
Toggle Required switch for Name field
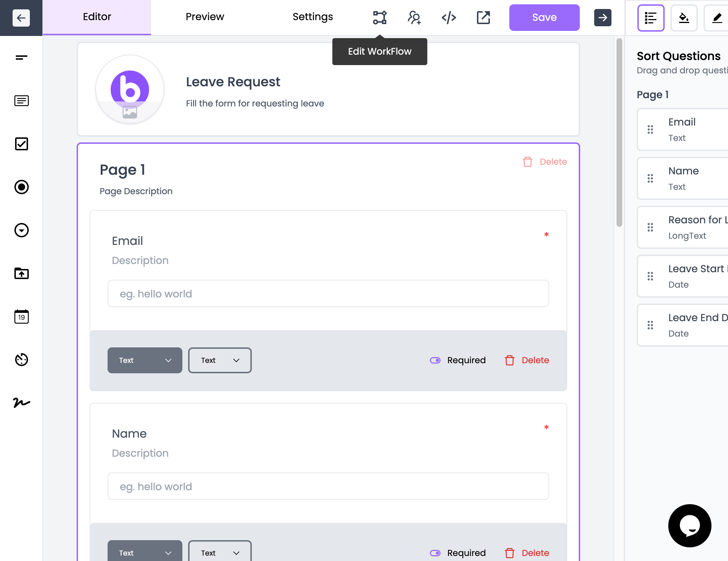coord(435,553)
